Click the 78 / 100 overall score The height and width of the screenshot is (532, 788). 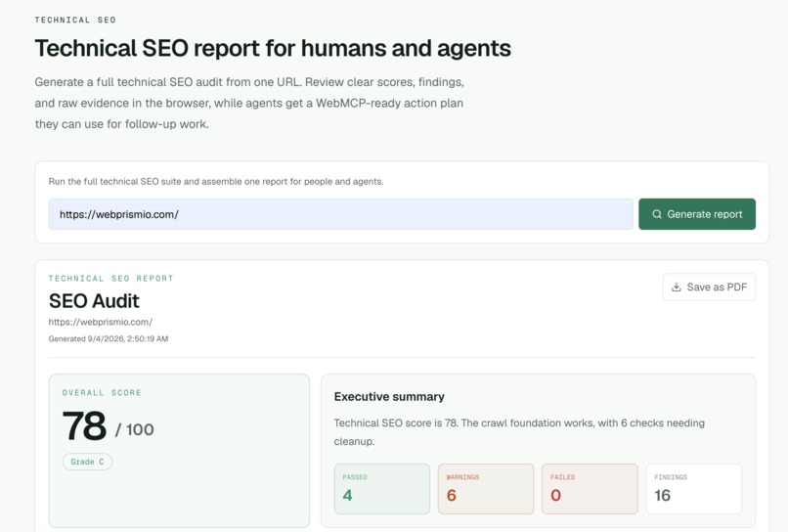coord(109,426)
